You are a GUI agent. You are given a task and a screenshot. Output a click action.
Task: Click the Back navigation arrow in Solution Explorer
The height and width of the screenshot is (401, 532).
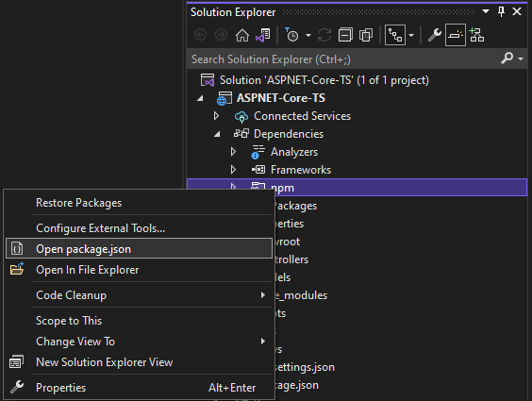pos(201,35)
